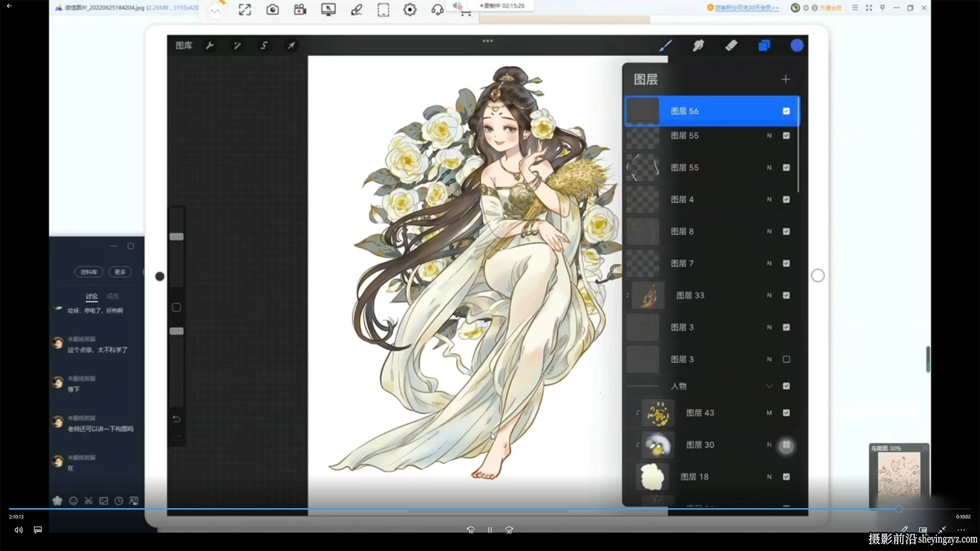980x551 pixels.
Task: Open blend mode N for 图层 7
Action: (x=769, y=263)
